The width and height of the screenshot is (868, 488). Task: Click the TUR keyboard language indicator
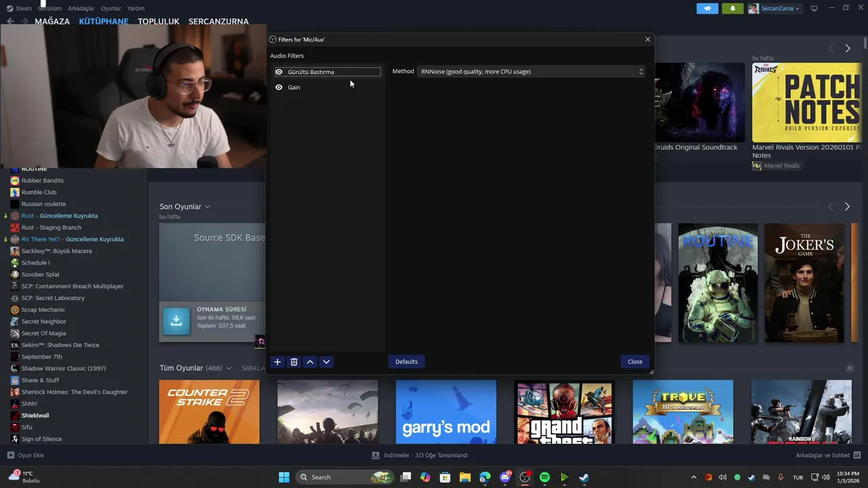coord(798,477)
